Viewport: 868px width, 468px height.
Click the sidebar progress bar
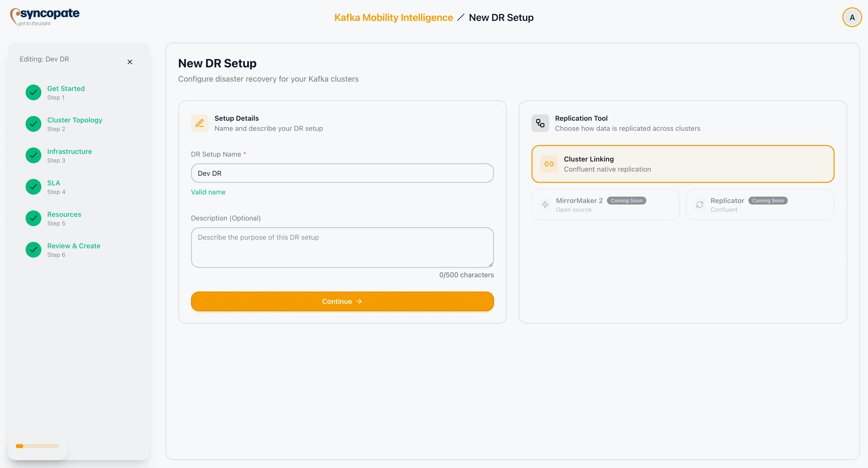click(37, 446)
